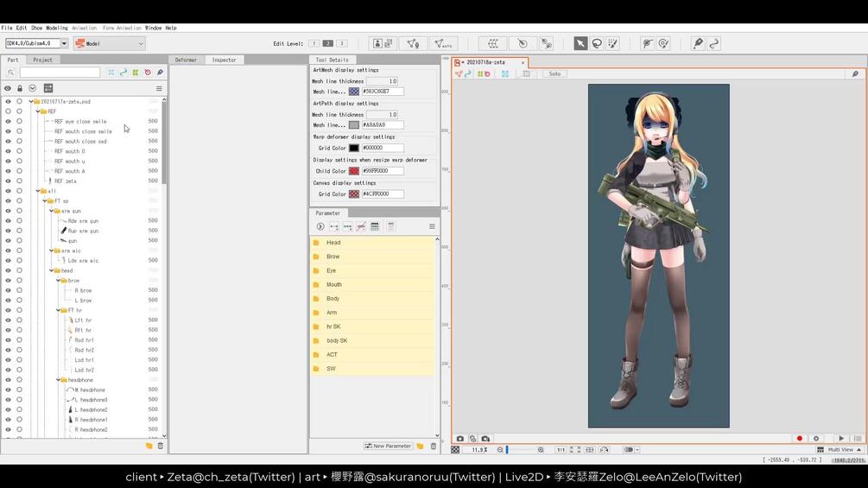Toggle visibility of R brow part
Screen dimensions: 868x488
click(8, 290)
